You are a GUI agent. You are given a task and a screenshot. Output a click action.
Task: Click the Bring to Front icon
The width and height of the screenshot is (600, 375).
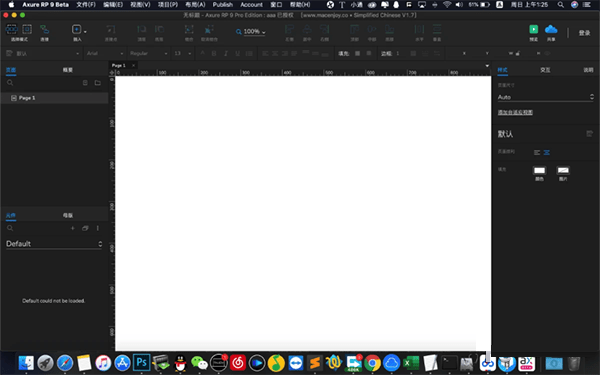click(x=142, y=29)
